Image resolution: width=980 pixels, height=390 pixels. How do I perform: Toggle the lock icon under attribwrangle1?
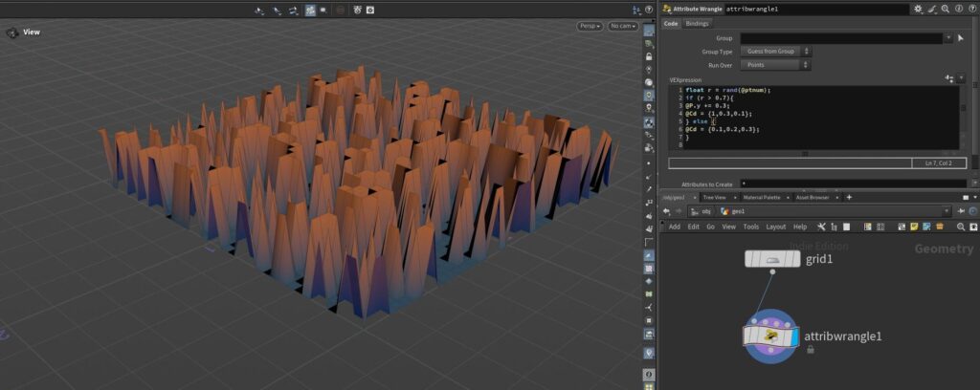(811, 350)
